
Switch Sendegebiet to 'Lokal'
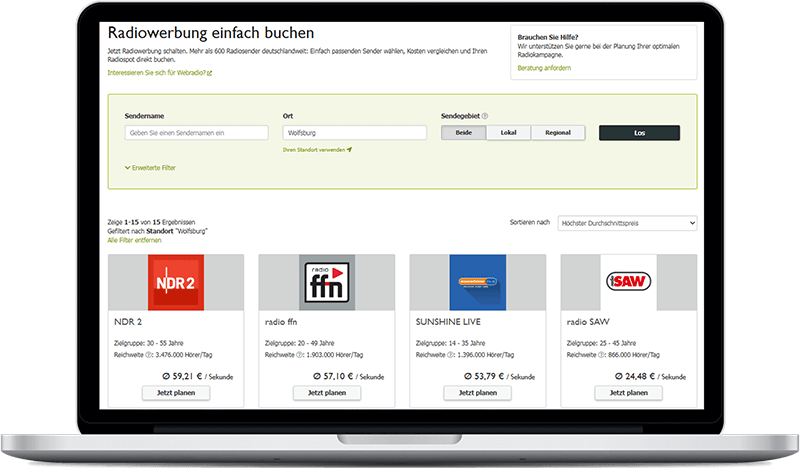coord(508,133)
